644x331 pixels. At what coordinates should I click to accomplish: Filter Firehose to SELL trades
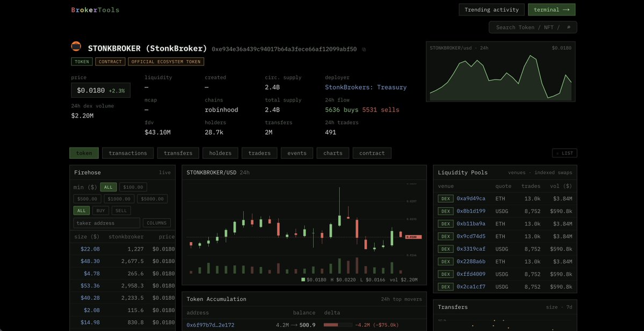121,210
